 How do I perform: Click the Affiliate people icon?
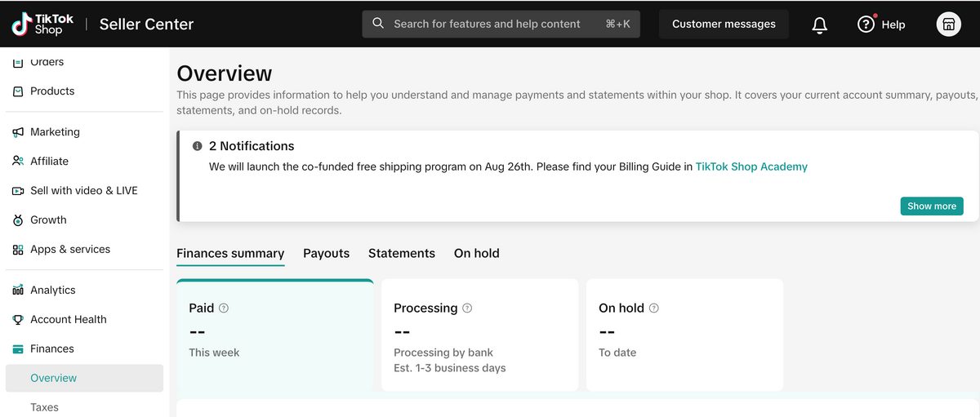18,162
